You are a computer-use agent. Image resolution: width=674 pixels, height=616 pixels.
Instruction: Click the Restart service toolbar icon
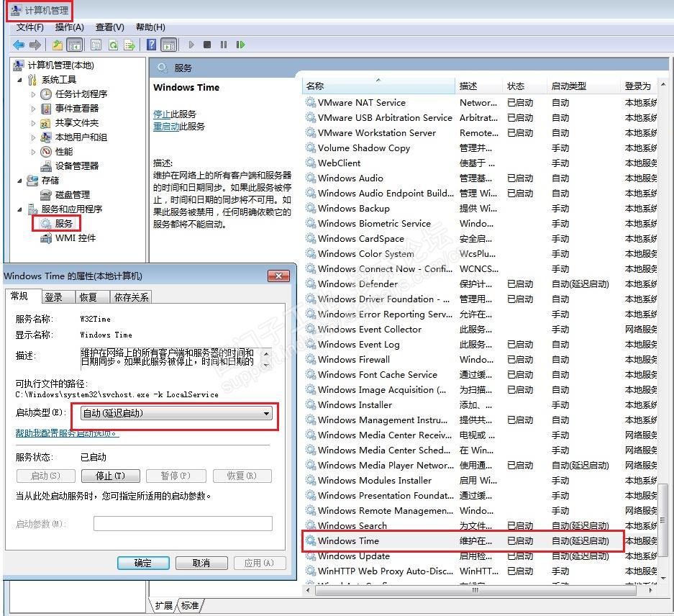[x=240, y=45]
